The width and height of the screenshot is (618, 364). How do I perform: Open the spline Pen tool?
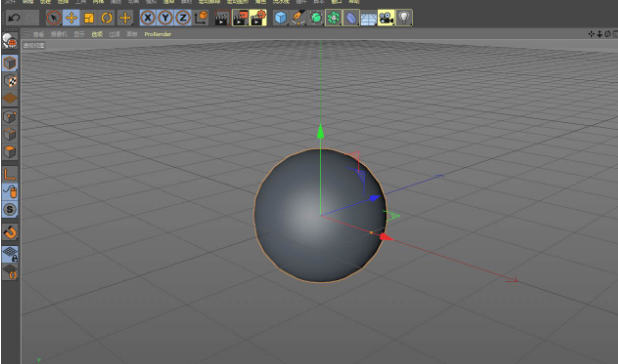pos(298,18)
